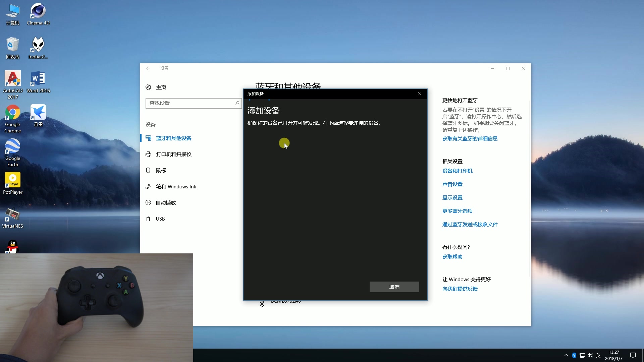
Task: Expand hidden icons in system tray
Action: coord(566,355)
